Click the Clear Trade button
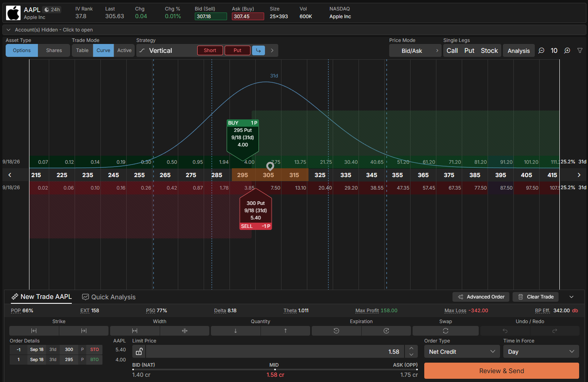The image size is (588, 382). [x=536, y=297]
